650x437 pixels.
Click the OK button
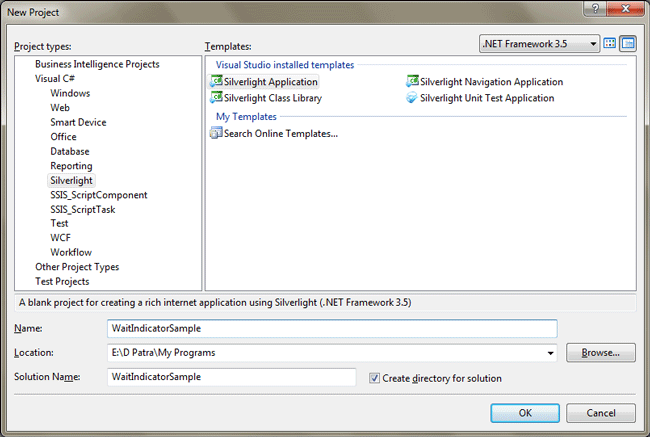(x=525, y=413)
